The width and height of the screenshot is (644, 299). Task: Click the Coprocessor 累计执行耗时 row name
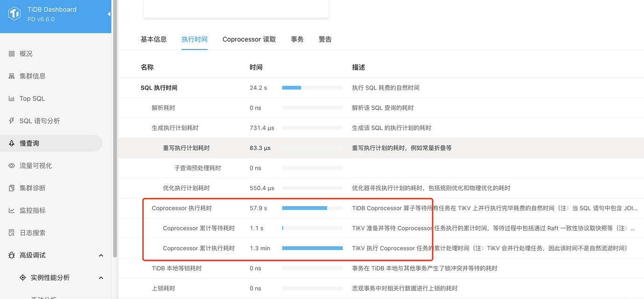[199, 249]
